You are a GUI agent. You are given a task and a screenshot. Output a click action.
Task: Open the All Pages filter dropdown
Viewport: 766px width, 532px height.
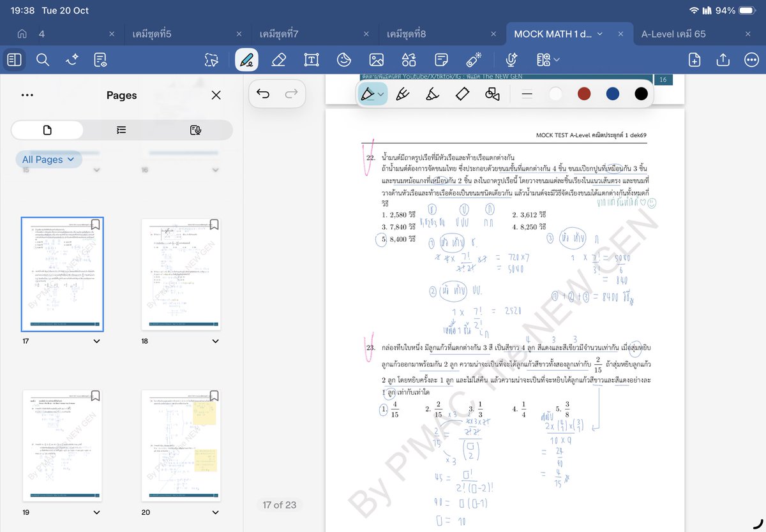[49, 159]
